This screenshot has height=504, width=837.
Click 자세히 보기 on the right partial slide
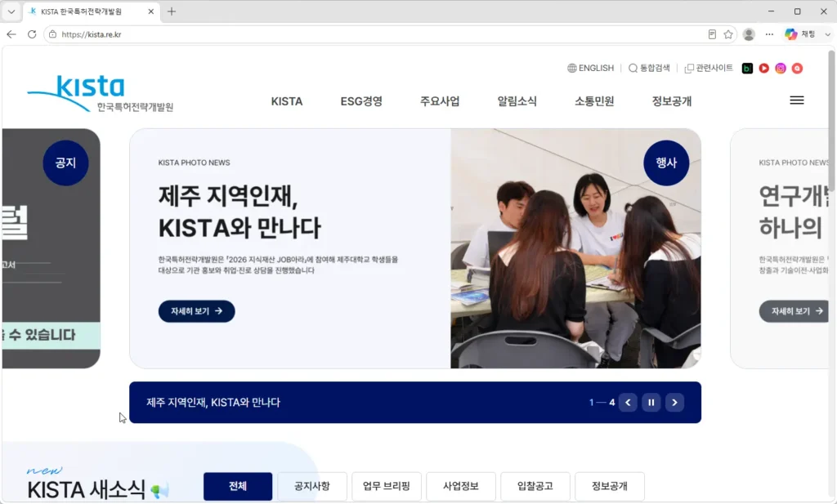tap(794, 311)
